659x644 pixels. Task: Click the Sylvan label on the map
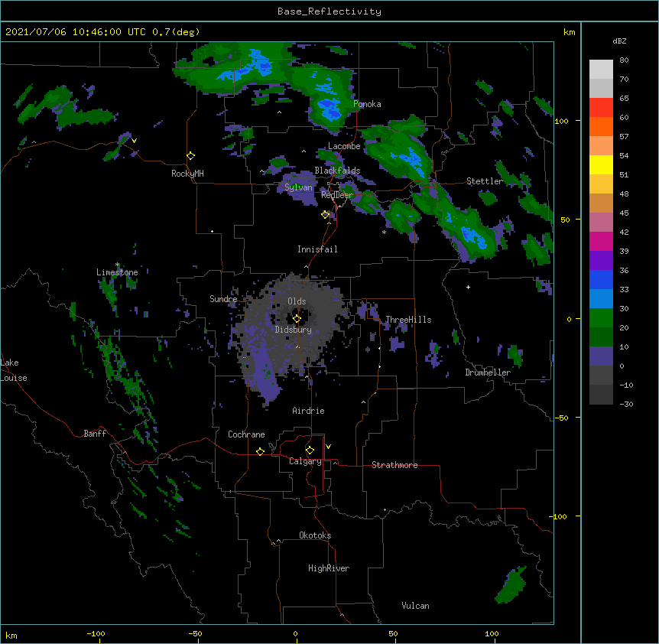pyautogui.click(x=298, y=187)
